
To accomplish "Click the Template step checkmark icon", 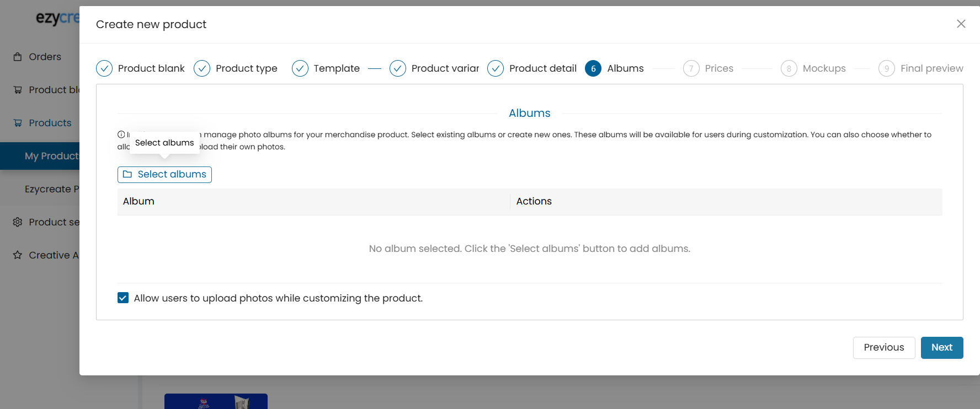I will click(x=300, y=68).
